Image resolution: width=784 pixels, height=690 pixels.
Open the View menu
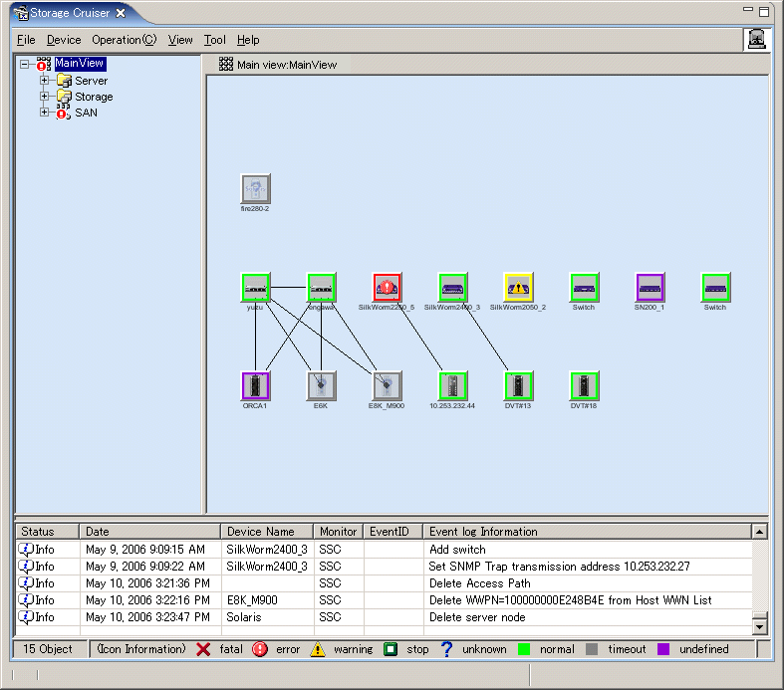(x=180, y=40)
